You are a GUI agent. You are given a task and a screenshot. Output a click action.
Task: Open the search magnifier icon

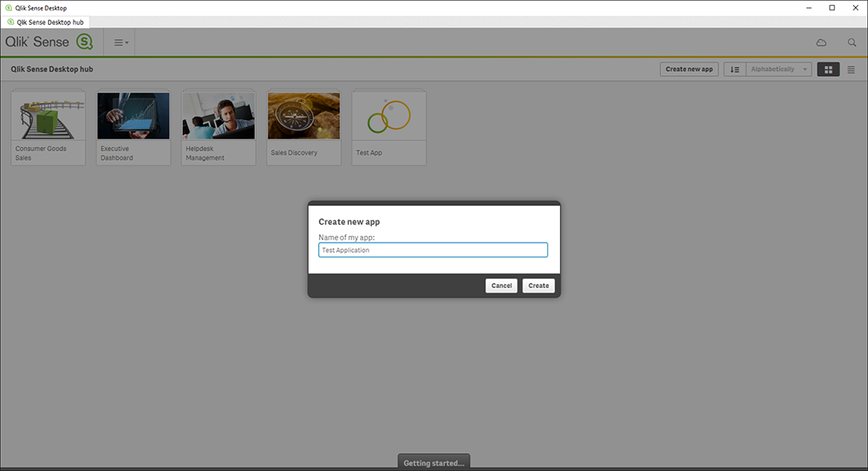pyautogui.click(x=852, y=43)
